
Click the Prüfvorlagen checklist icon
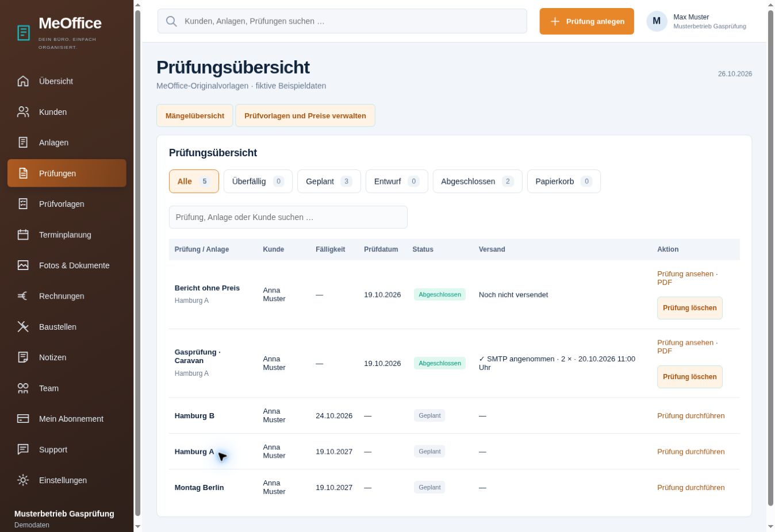[x=23, y=204]
